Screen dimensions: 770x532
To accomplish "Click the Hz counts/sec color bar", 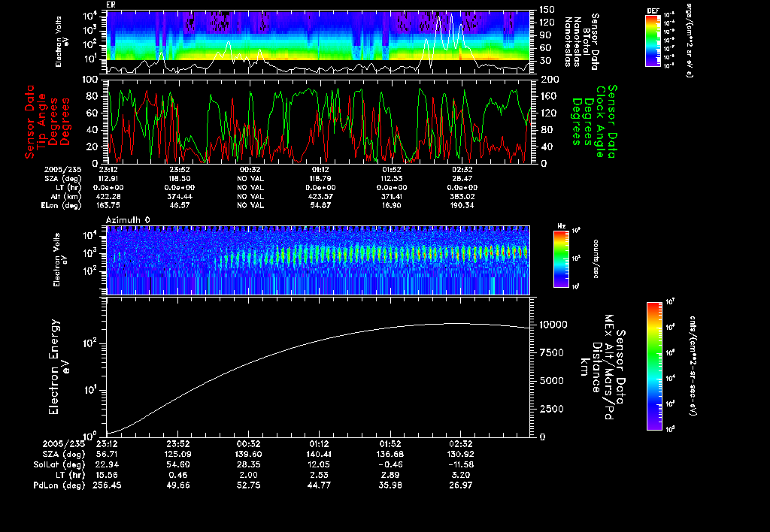I will (560, 258).
